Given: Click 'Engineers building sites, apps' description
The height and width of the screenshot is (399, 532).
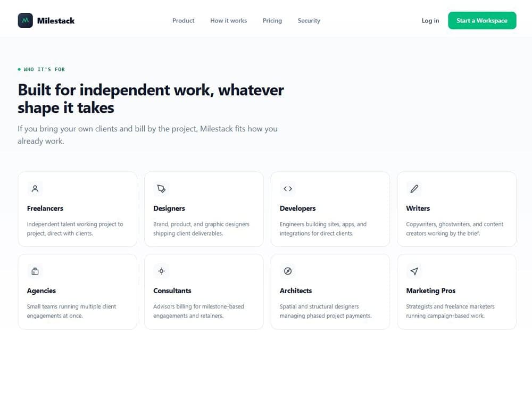Looking at the screenshot, I should click(323, 229).
